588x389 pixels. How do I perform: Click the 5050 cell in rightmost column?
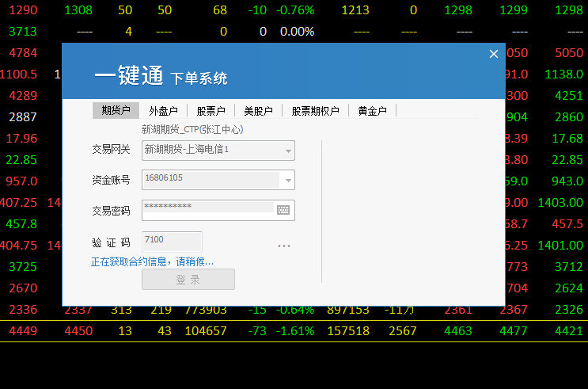pyautogui.click(x=569, y=52)
